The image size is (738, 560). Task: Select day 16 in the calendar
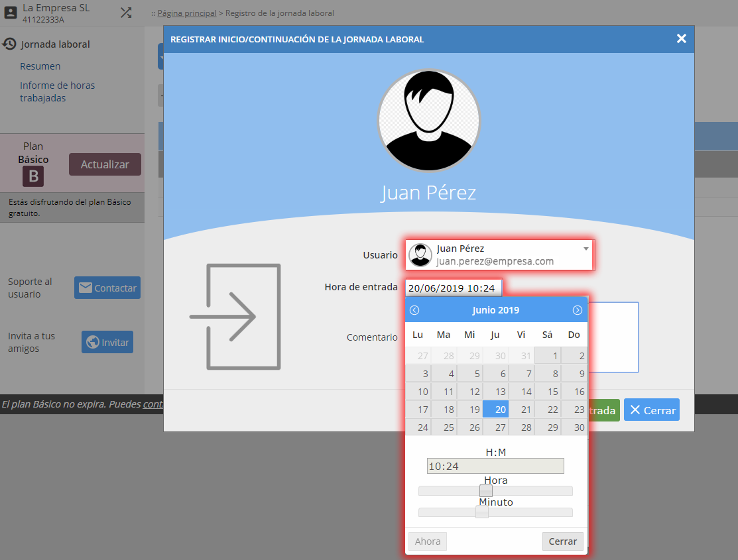coord(574,392)
